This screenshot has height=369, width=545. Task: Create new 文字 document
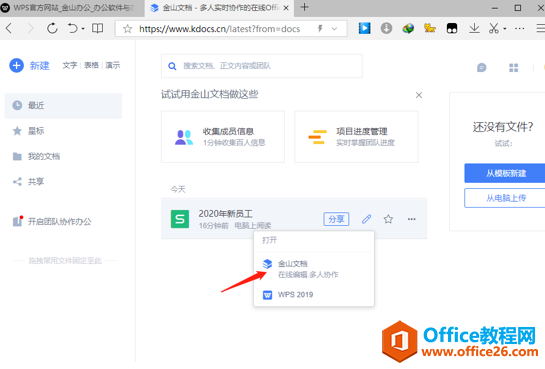(x=70, y=65)
